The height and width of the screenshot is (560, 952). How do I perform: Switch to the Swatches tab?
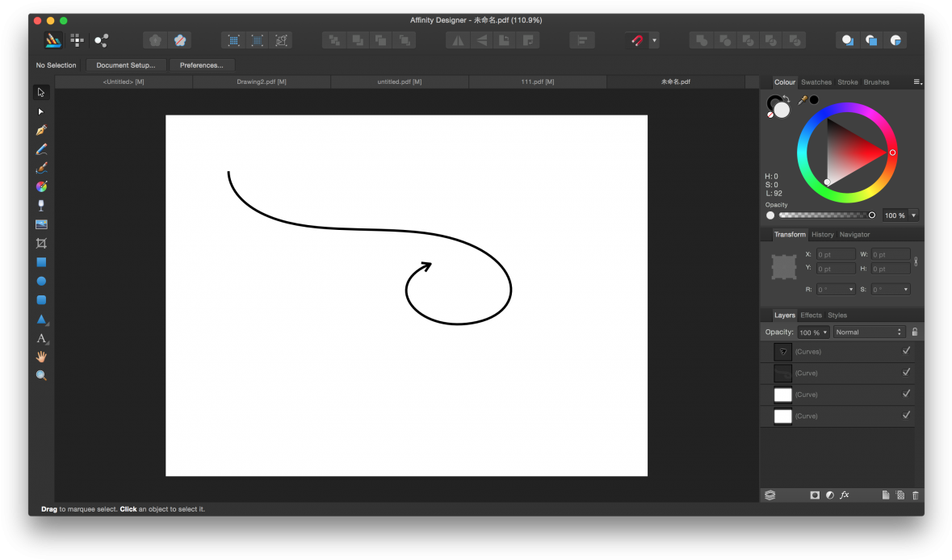click(816, 82)
